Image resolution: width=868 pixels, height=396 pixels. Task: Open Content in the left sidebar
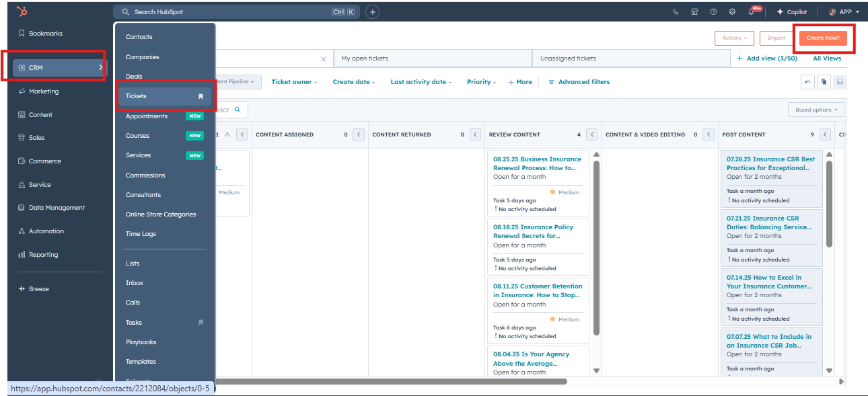[36, 115]
